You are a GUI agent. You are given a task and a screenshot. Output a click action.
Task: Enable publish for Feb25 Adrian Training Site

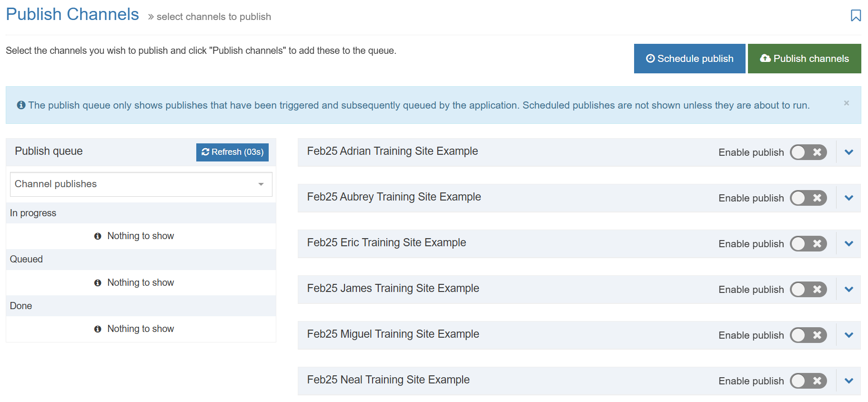point(808,152)
